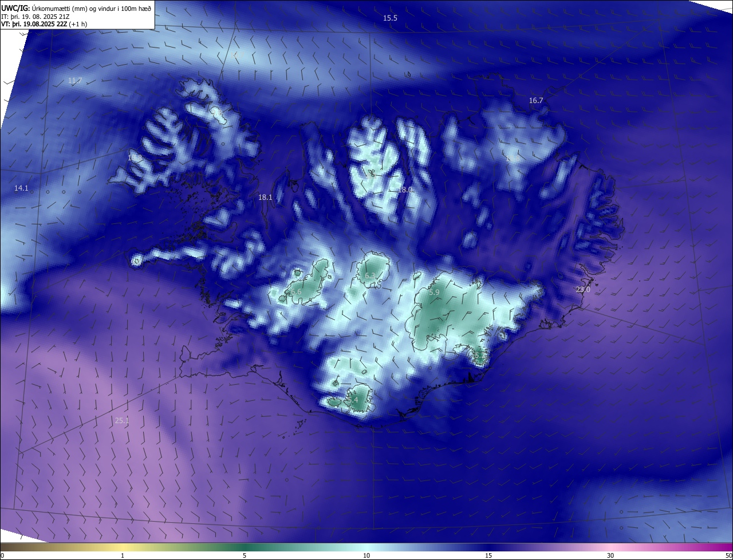
Task: Click the 11.7 value label on the map
Action: coord(75,81)
